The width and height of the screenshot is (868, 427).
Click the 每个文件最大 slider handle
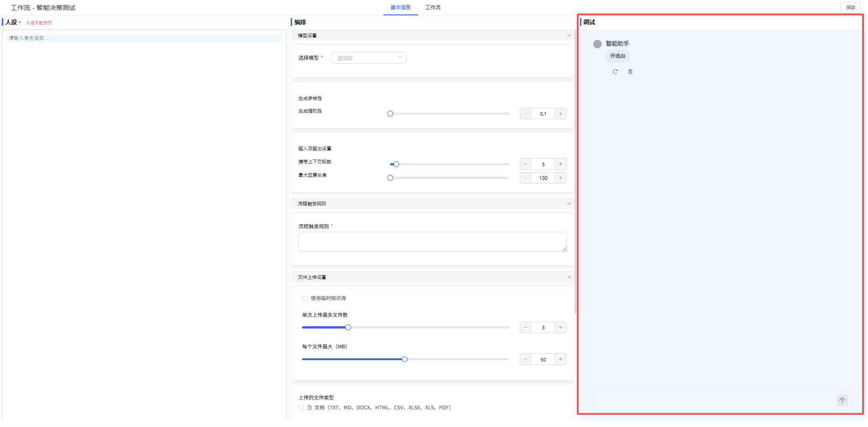(x=405, y=359)
